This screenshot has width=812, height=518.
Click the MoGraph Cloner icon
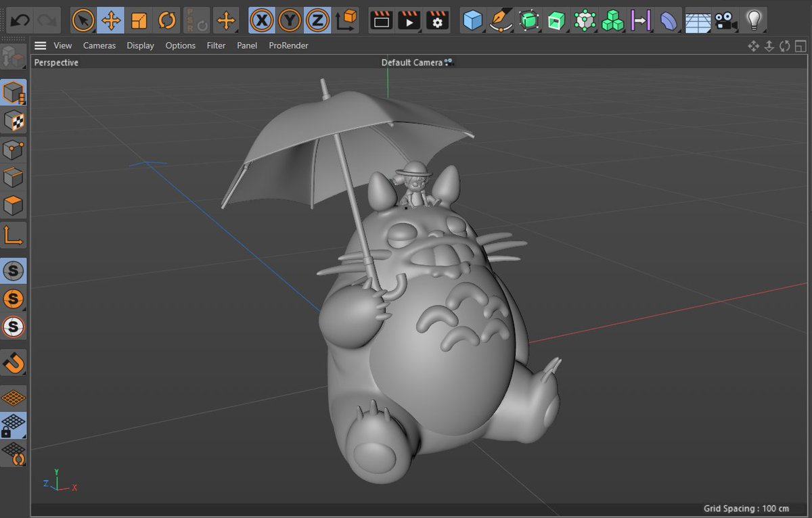click(585, 20)
